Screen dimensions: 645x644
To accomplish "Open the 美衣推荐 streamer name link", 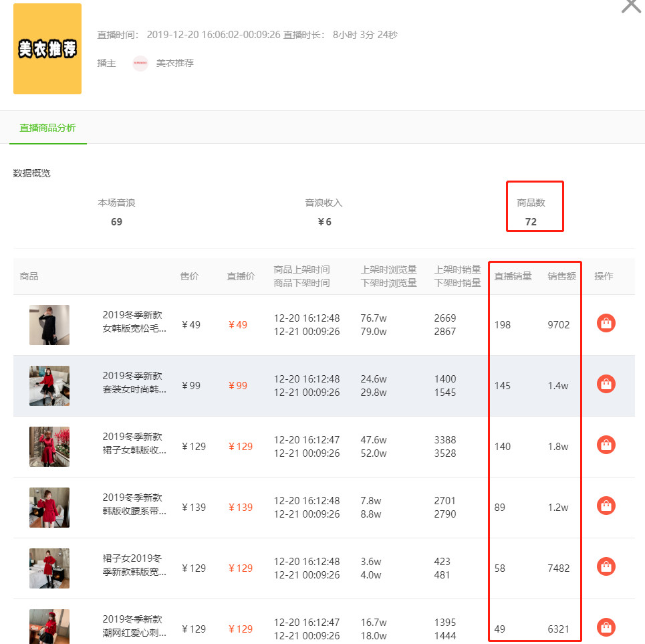I will pos(175,63).
